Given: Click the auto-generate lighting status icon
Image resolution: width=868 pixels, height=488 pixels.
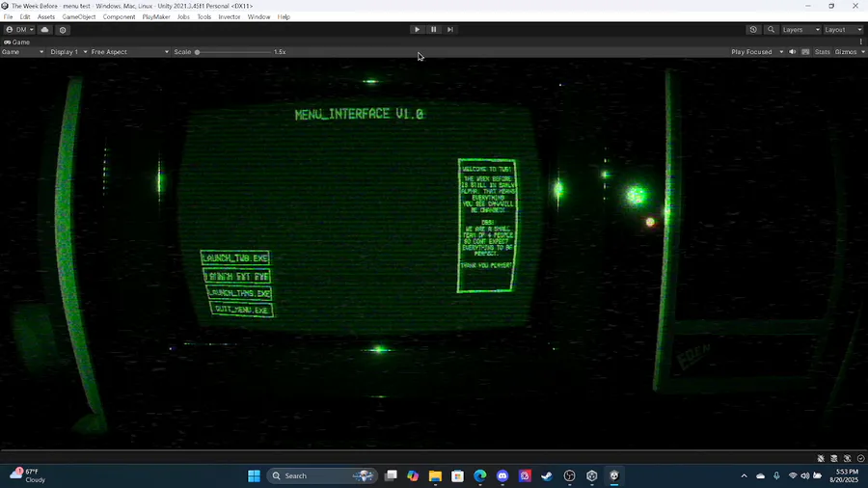Looking at the screenshot, I should (821, 458).
